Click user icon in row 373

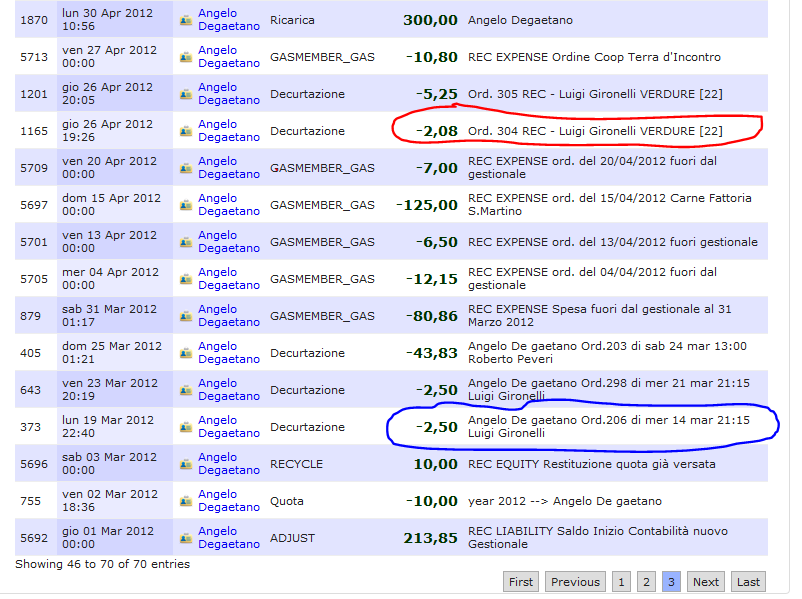click(185, 427)
